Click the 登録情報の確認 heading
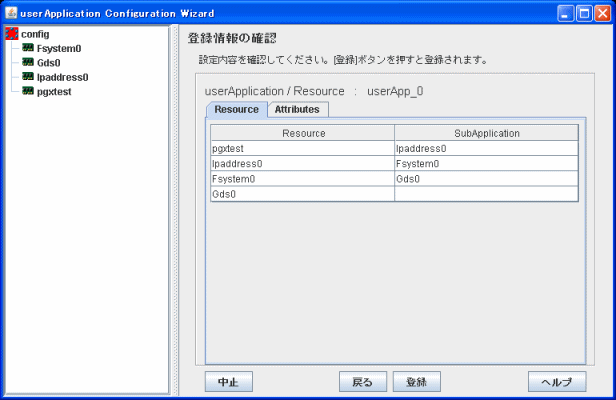616x400 pixels. click(232, 39)
